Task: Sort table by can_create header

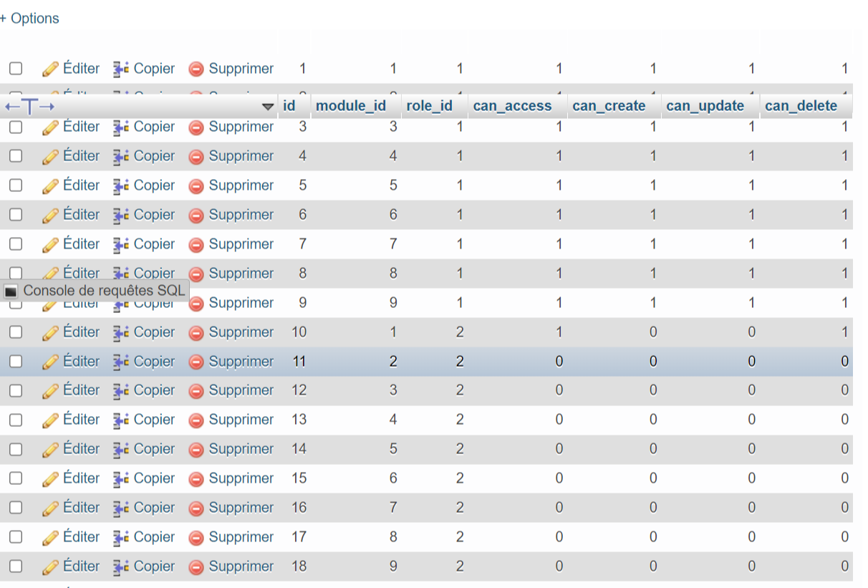Action: click(609, 106)
